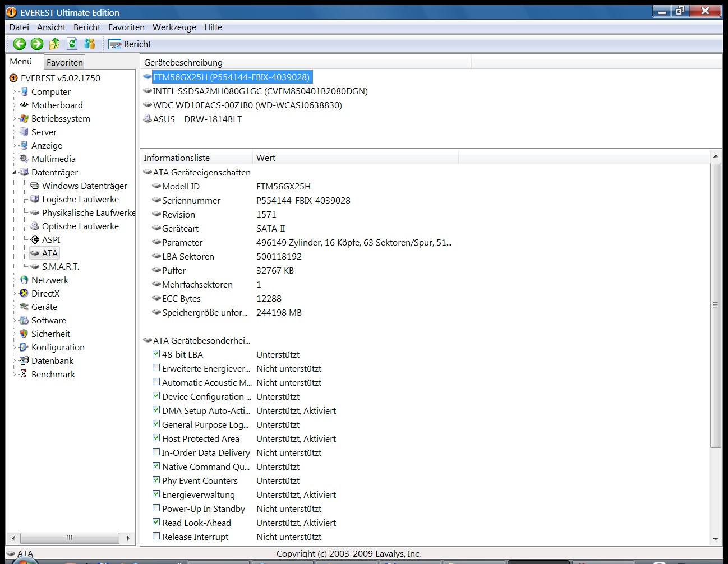Toggle the Read Look-Ahead checkbox

tap(156, 522)
